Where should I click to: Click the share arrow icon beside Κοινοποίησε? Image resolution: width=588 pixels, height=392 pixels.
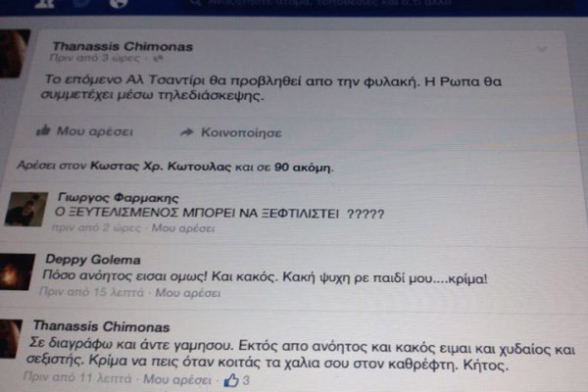point(187,132)
